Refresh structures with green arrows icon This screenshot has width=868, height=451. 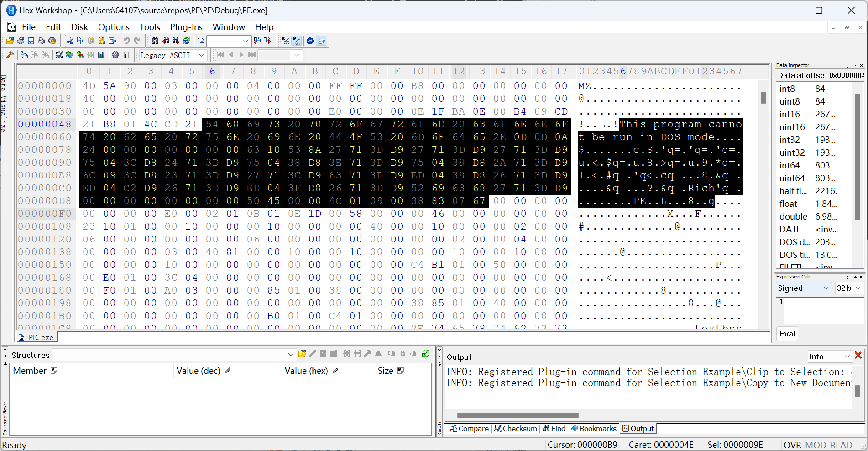point(426,354)
